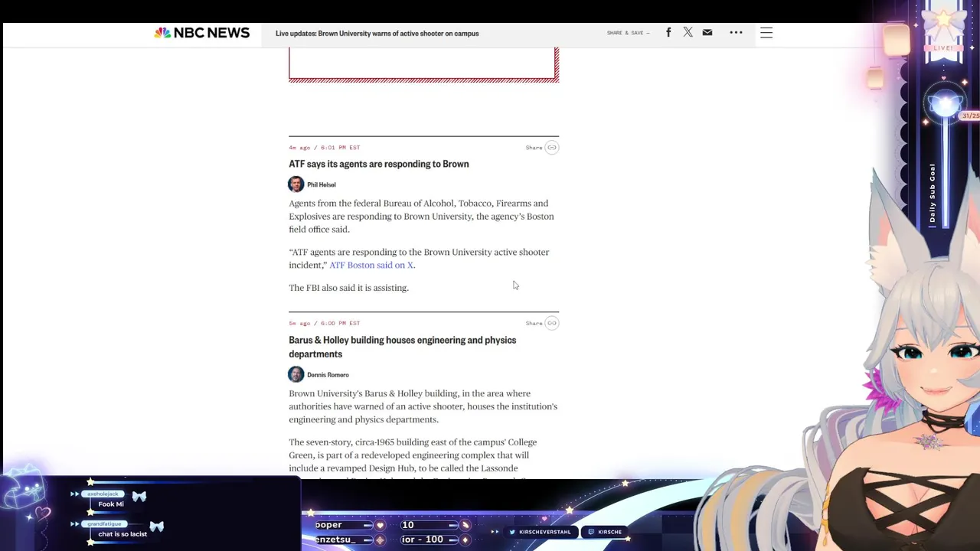
Task: Open the hamburger navigation menu
Action: [x=766, y=32]
